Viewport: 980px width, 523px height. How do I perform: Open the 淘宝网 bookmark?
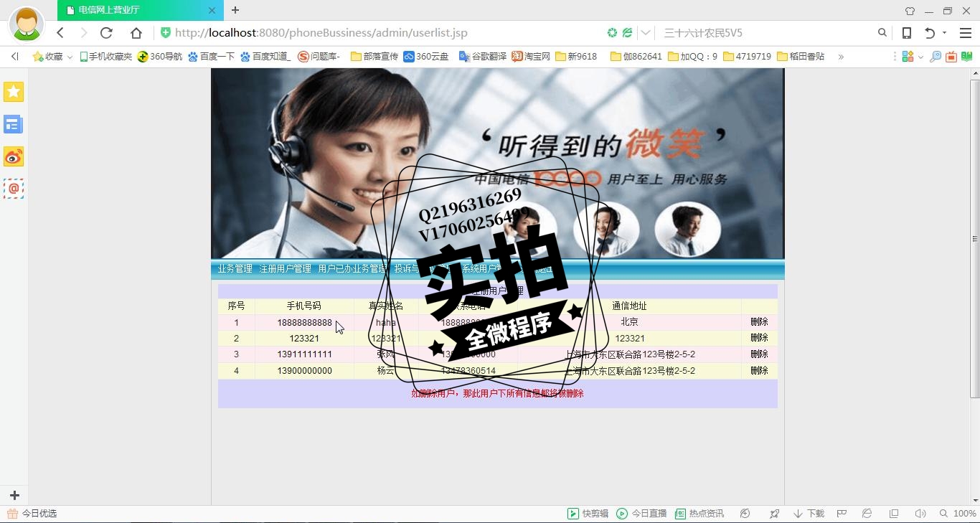point(531,56)
